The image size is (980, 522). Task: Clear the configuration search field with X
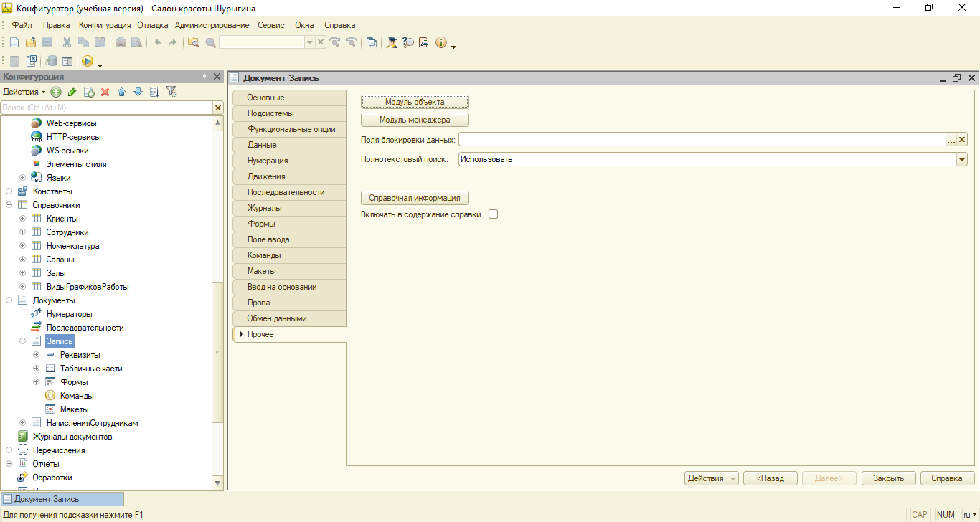pyautogui.click(x=218, y=108)
